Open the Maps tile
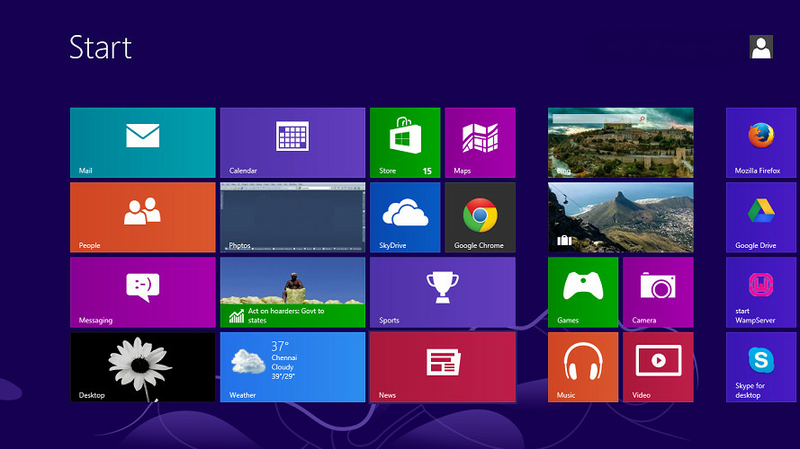 480,142
